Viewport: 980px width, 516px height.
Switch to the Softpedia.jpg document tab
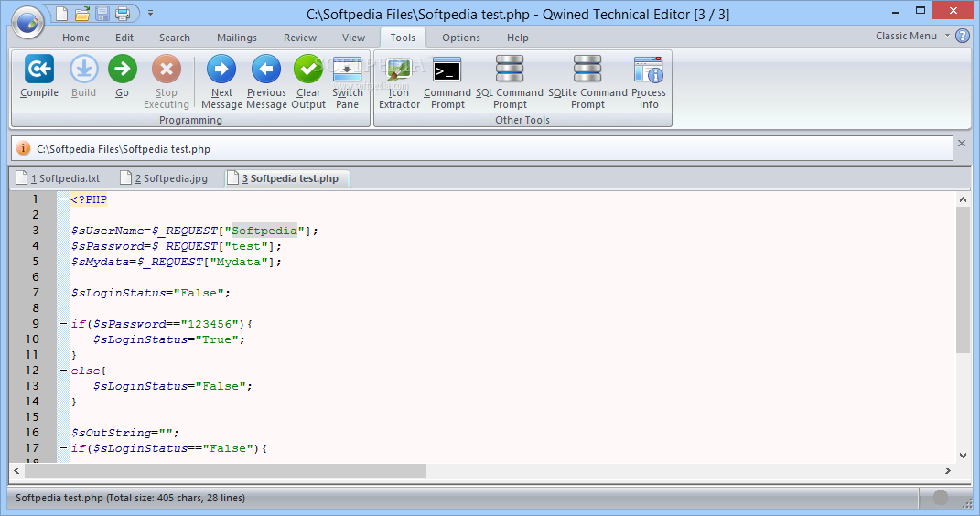[165, 178]
